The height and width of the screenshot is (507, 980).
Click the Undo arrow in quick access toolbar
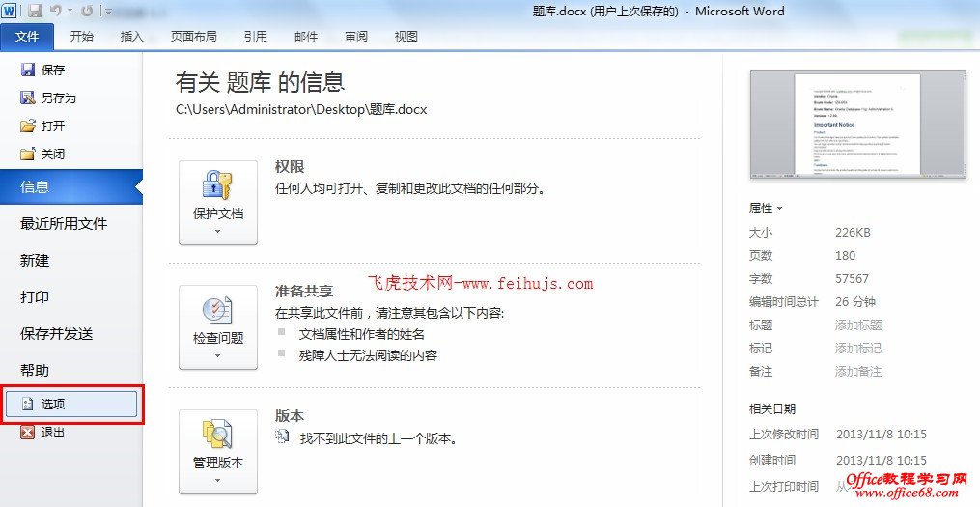pos(56,11)
